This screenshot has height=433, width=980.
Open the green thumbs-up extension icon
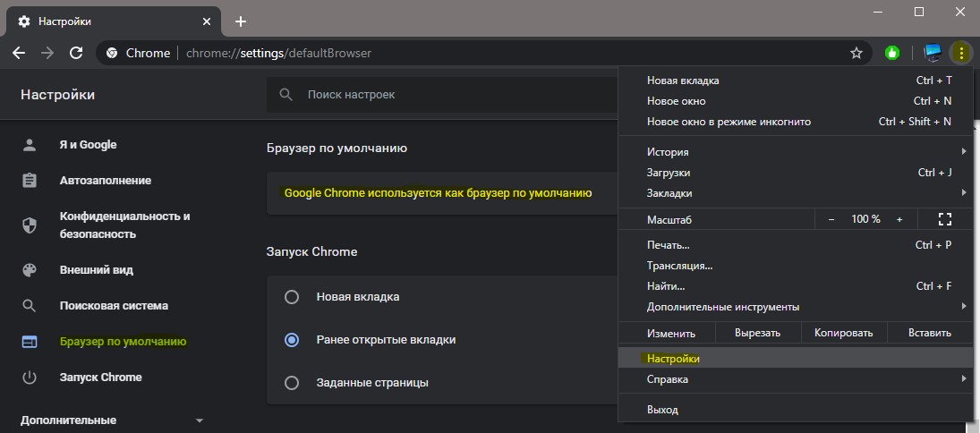(892, 53)
